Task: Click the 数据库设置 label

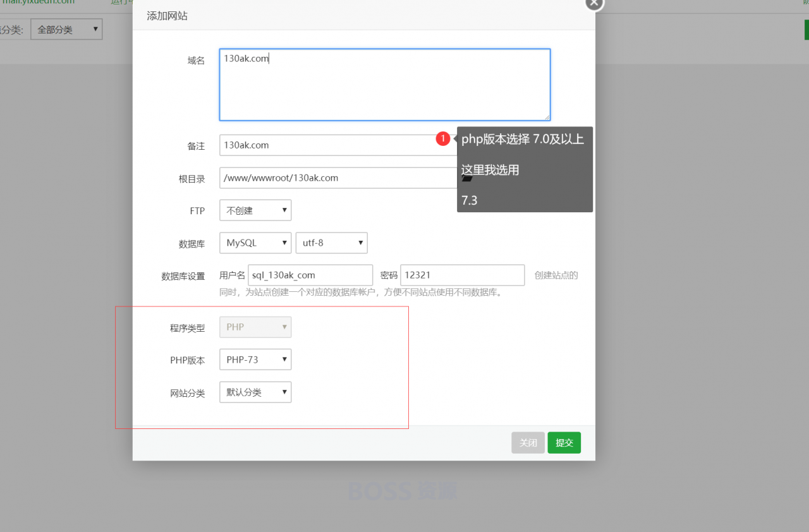Action: point(183,276)
